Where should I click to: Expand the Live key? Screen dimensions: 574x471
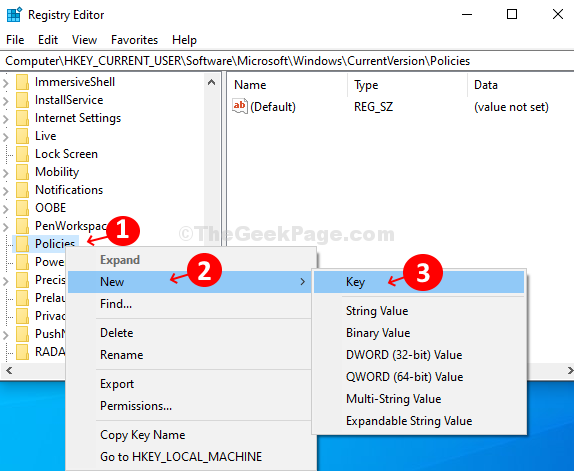(x=5, y=137)
